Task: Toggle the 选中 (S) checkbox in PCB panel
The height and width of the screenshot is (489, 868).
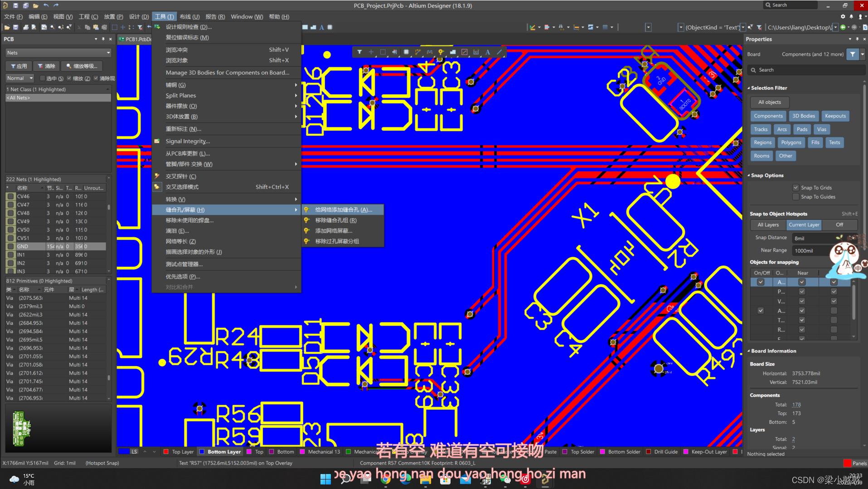Action: click(x=43, y=78)
